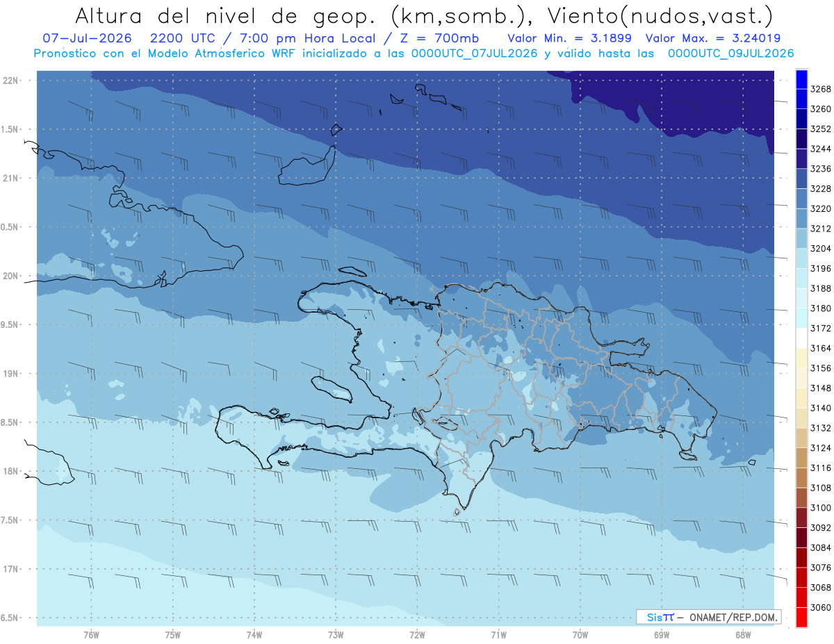Click the '3212' color bar value
The image size is (834, 644).
pos(821,229)
